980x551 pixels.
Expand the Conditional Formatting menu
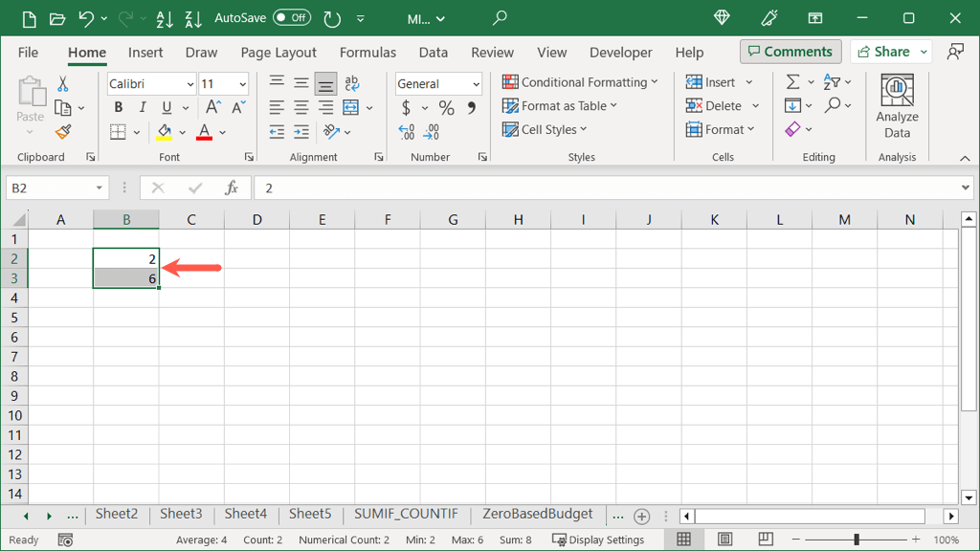pos(580,82)
